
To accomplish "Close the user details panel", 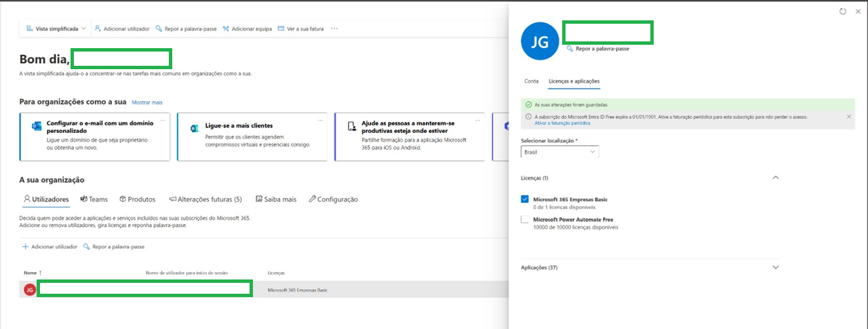I will coord(858,12).
